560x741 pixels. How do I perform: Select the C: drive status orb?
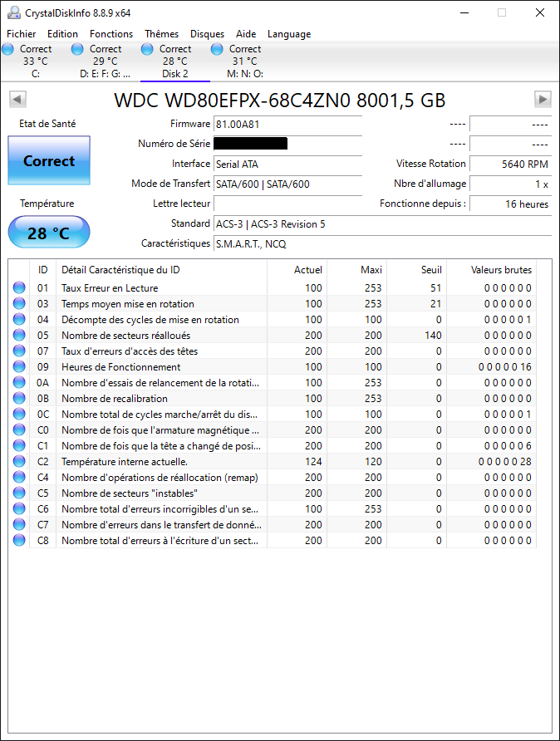tap(8, 49)
